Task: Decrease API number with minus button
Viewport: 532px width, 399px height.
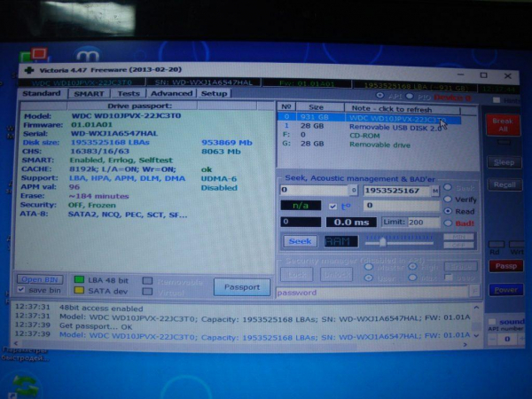Action: pos(492,339)
